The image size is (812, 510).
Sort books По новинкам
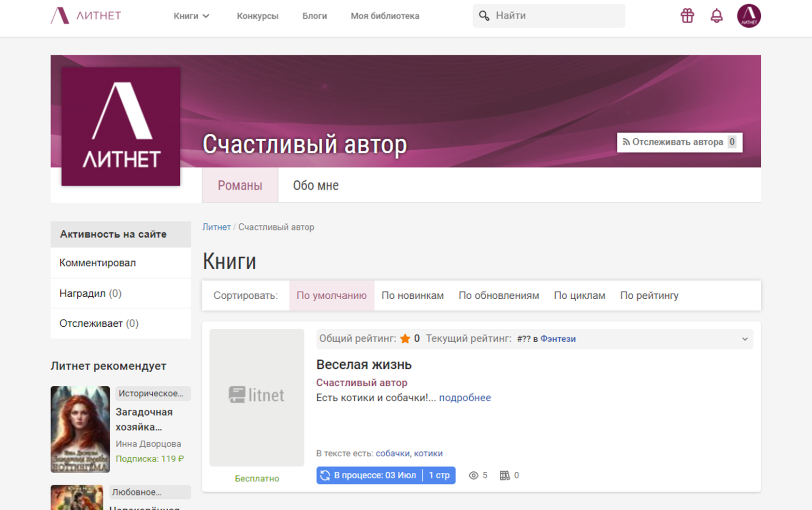(x=412, y=295)
